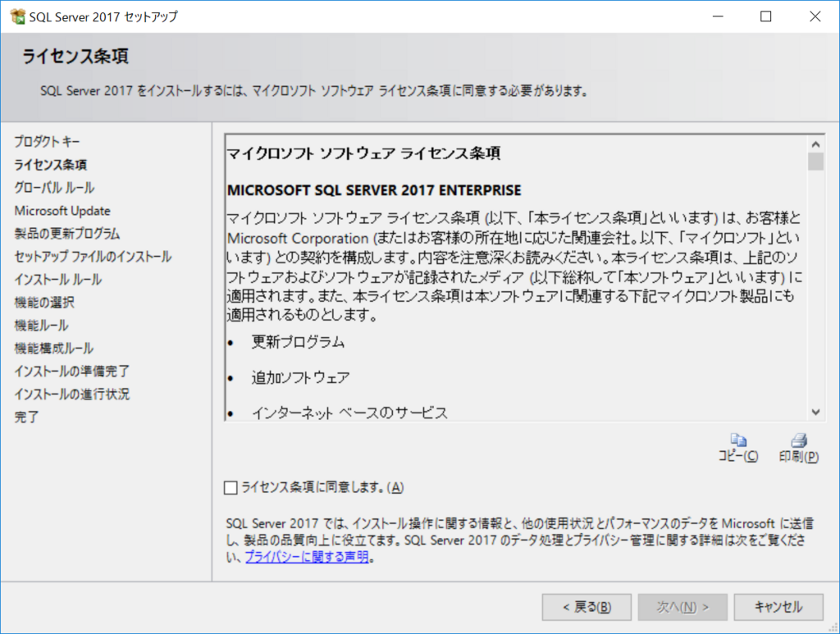
Task: Click the license text scrollbar up arrow
Action: (815, 144)
